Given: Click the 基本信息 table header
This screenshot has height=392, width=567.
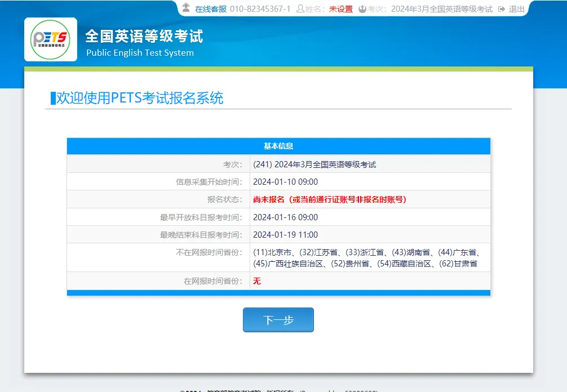Looking at the screenshot, I should pyautogui.click(x=278, y=146).
